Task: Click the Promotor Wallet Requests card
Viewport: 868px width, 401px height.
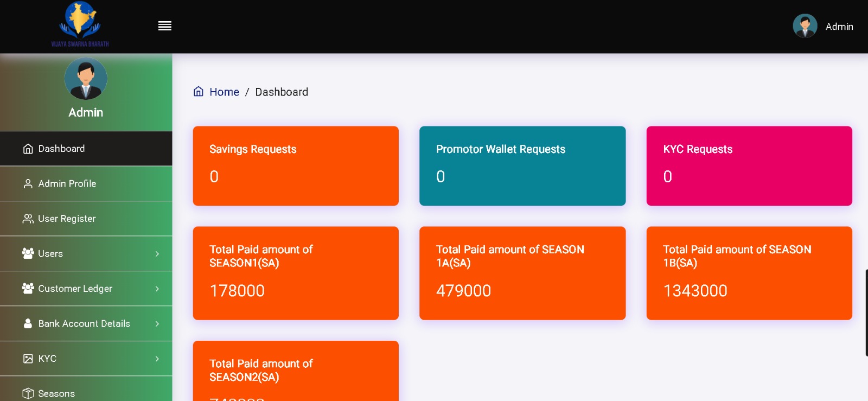Action: pos(522,166)
